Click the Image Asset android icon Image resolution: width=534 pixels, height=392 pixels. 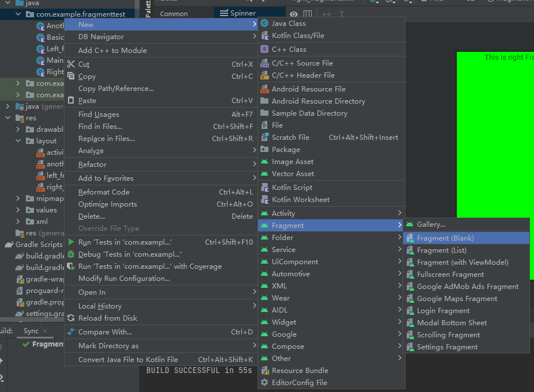[x=264, y=162]
